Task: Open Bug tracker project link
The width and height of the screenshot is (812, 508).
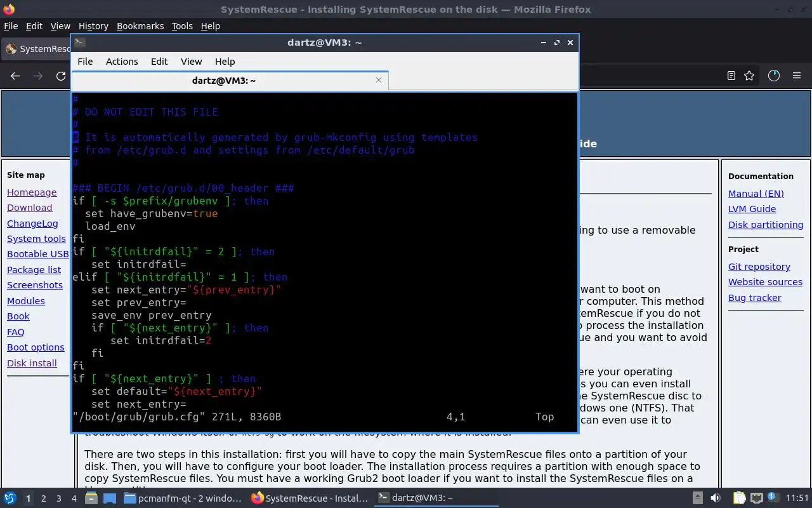Action: pos(755,298)
